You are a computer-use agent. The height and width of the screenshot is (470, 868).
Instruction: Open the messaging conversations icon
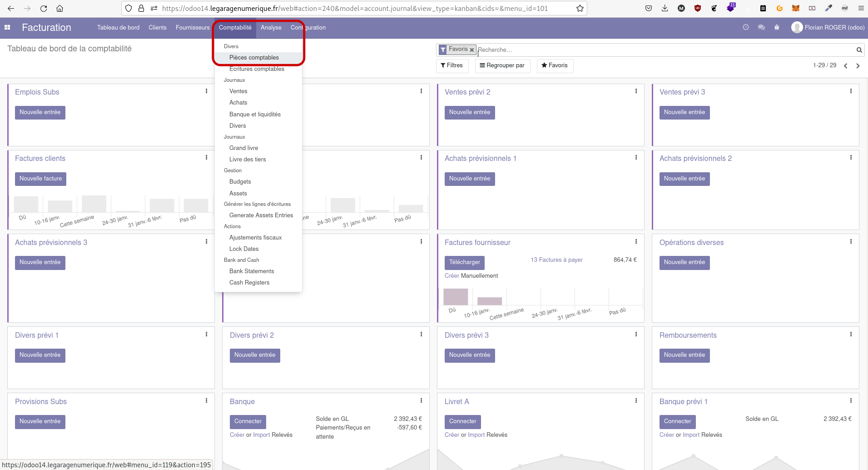click(761, 27)
